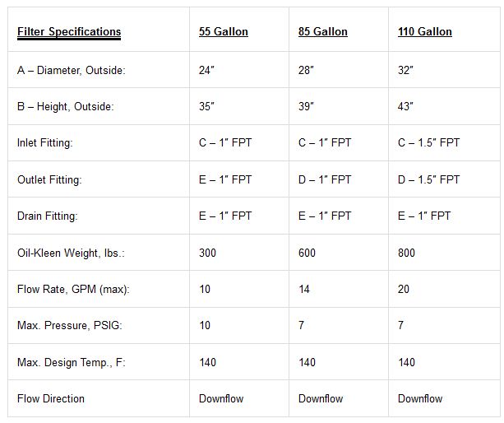This screenshot has height=423, width=504.
Task: Select the 800 weight value cell
Action: click(x=407, y=253)
